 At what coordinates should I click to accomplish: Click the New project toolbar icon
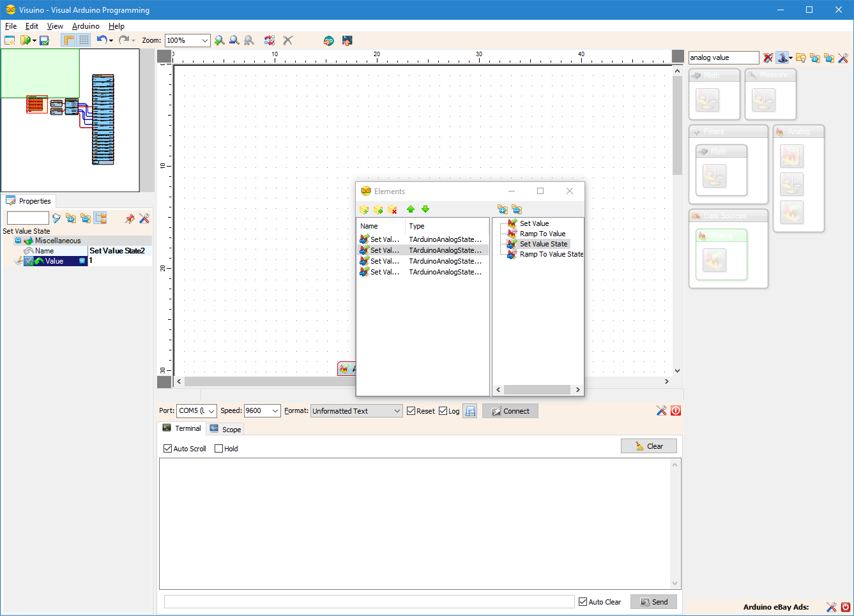pos(10,40)
